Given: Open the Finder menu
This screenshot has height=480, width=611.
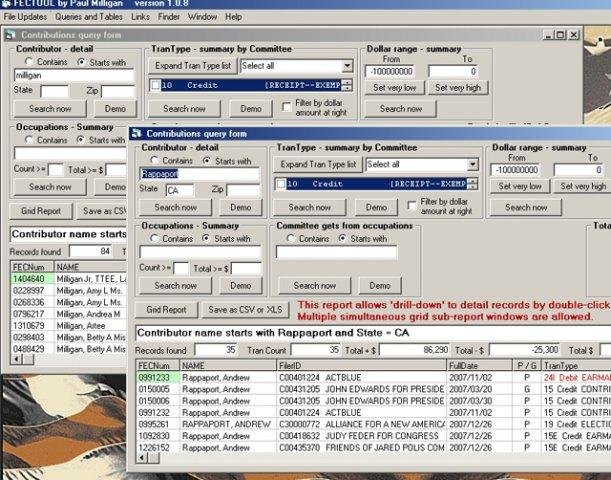Looking at the screenshot, I should [x=169, y=17].
